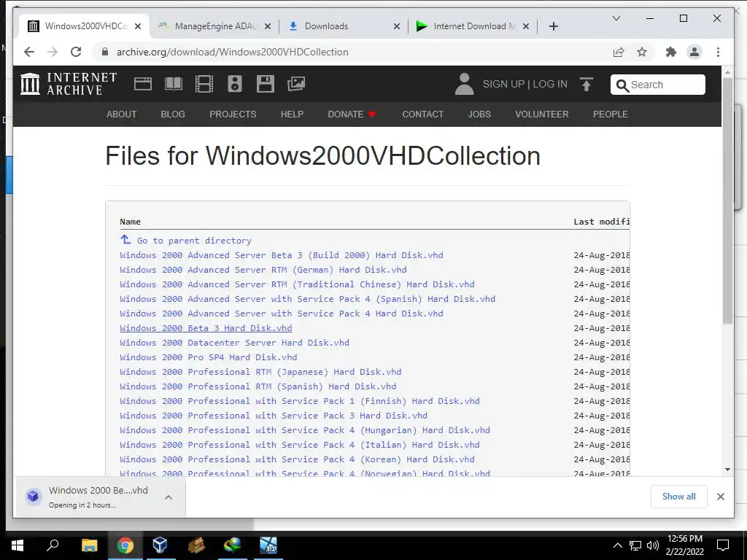
Task: Open VirtualBox cube icon in taskbar
Action: pyautogui.click(x=160, y=545)
